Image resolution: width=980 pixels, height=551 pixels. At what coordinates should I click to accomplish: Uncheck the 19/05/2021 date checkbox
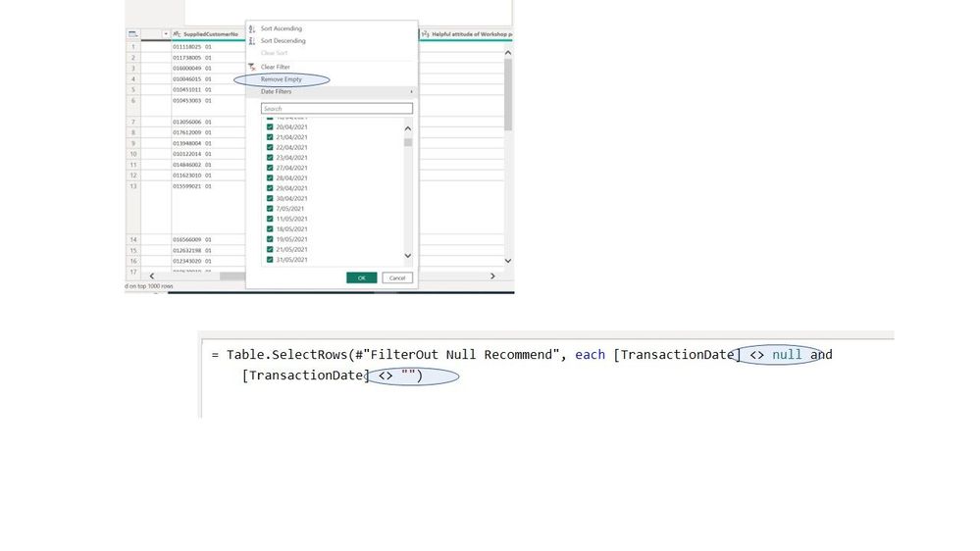pos(270,239)
